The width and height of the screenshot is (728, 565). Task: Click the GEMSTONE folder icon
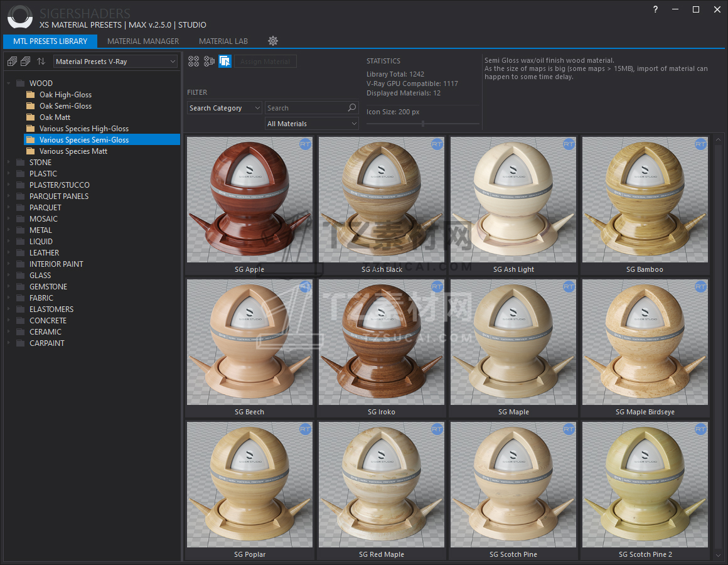(21, 286)
